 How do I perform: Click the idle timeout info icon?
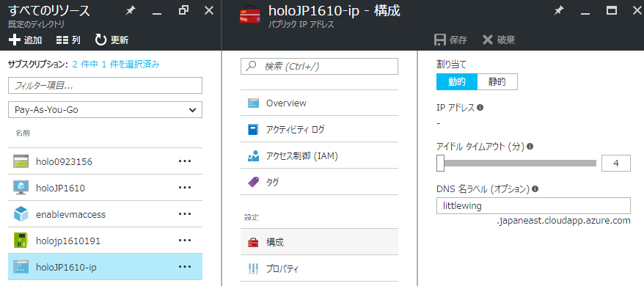pos(530,146)
